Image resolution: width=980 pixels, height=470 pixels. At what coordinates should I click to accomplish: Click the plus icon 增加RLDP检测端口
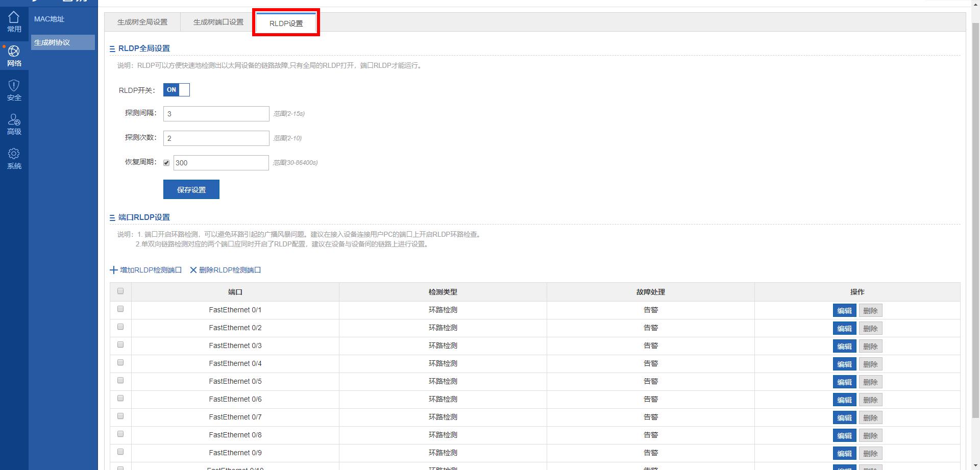click(x=114, y=270)
